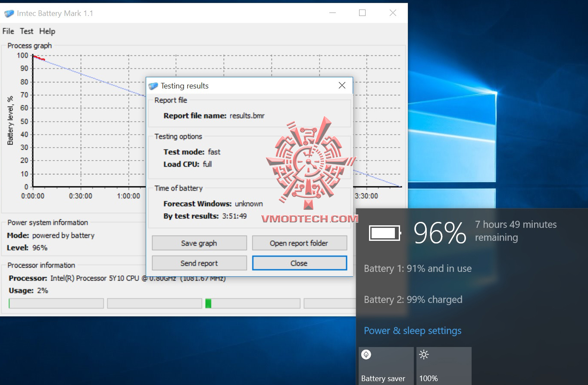
Task: Click the Imtec Battery Mark title bar icon
Action: [9, 13]
